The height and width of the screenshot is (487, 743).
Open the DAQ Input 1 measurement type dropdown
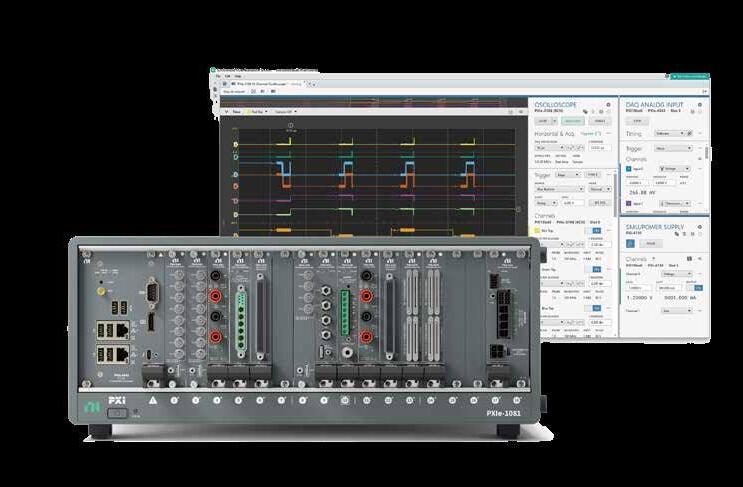675,203
